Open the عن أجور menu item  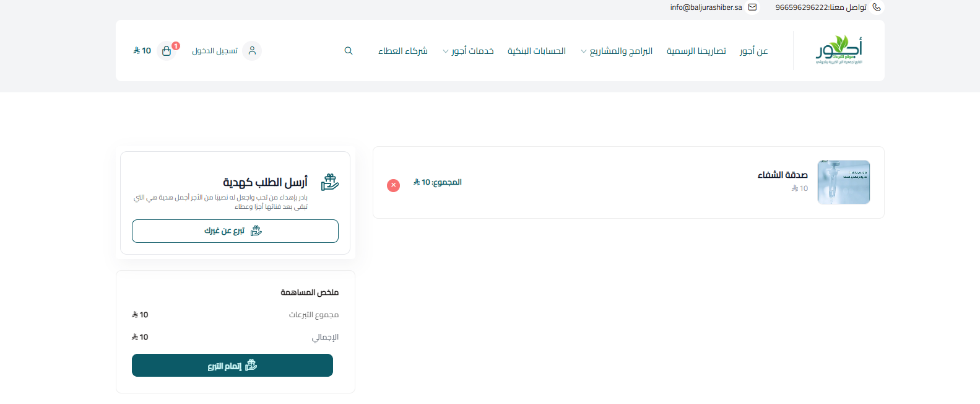(753, 51)
